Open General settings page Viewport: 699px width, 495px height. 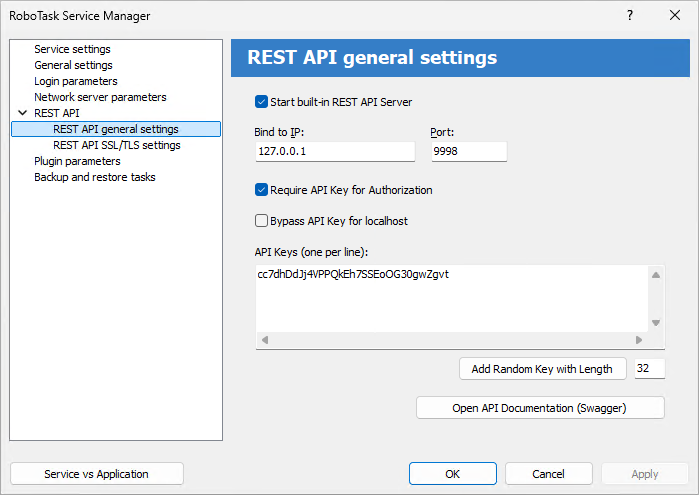click(x=73, y=65)
